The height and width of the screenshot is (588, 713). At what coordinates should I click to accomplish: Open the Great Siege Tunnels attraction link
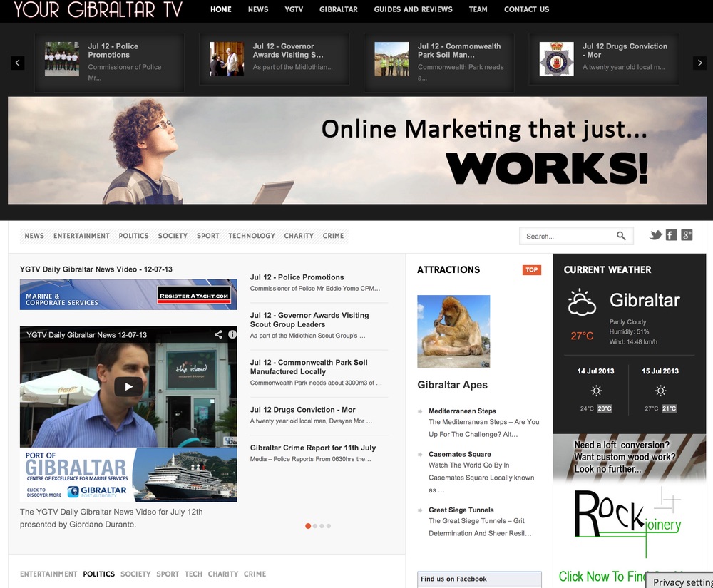click(461, 510)
